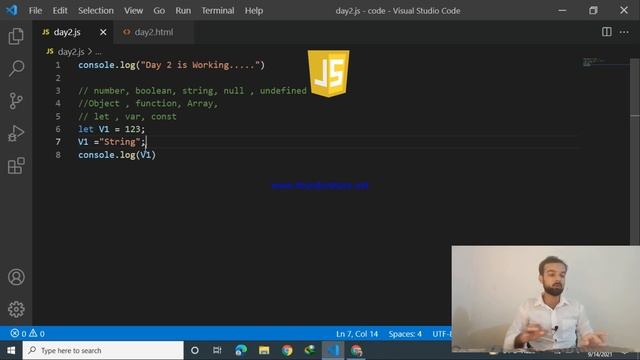Click the Type here to search box
640x360 pixels.
click(103, 350)
